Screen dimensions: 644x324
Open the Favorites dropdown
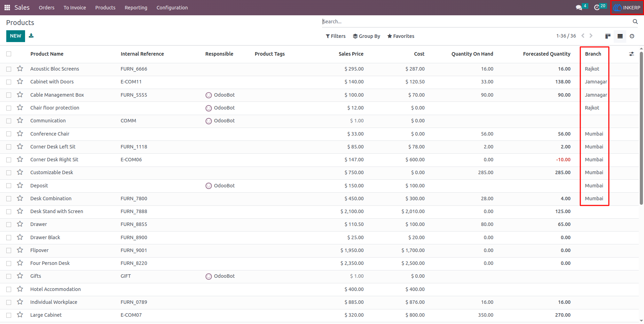(x=401, y=36)
